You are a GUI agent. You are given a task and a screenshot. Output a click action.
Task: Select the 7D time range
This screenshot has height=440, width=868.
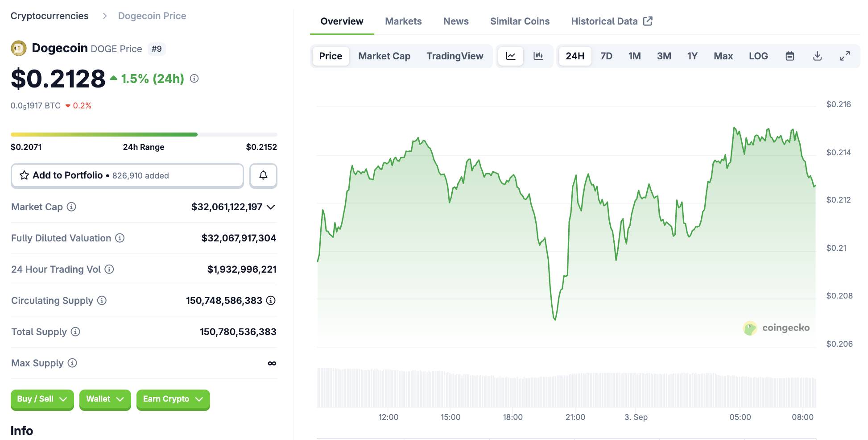click(x=606, y=56)
